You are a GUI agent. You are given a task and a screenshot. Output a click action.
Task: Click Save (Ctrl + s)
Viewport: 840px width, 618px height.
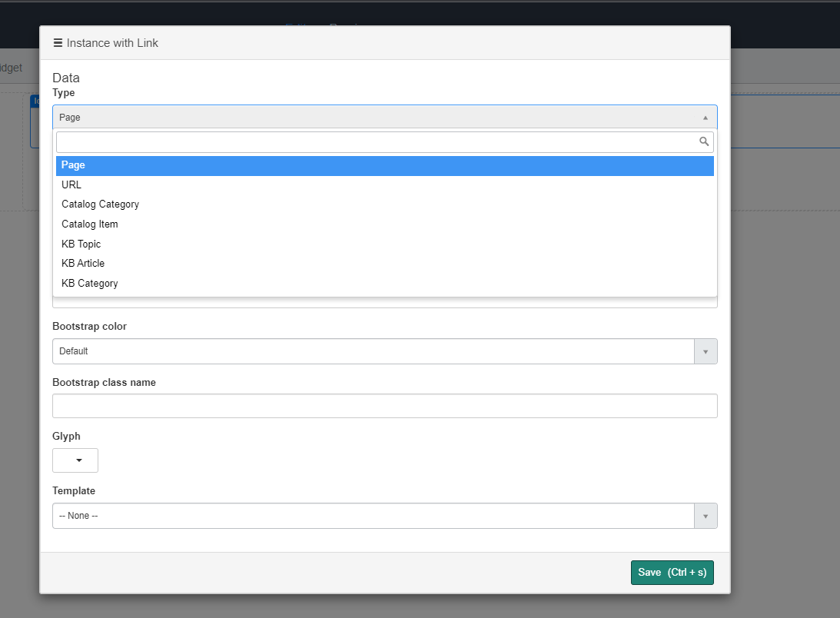pos(672,572)
